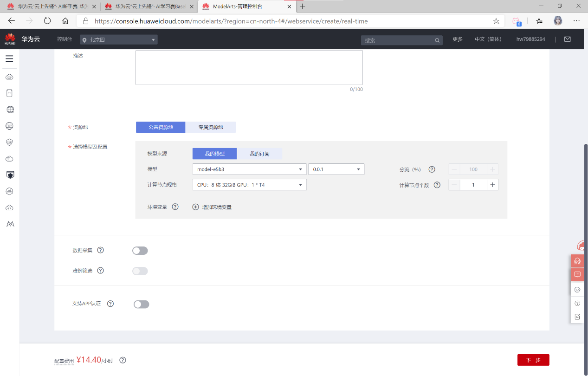Go to browser home page

point(65,21)
